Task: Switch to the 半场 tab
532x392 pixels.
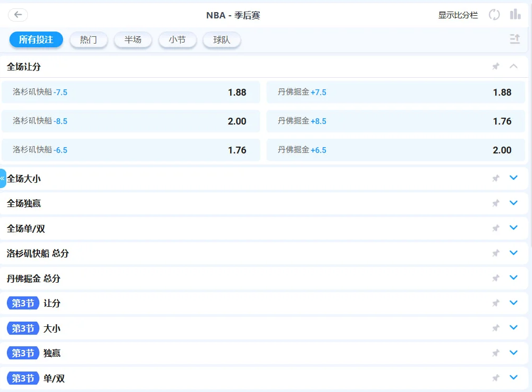Action: [x=132, y=39]
